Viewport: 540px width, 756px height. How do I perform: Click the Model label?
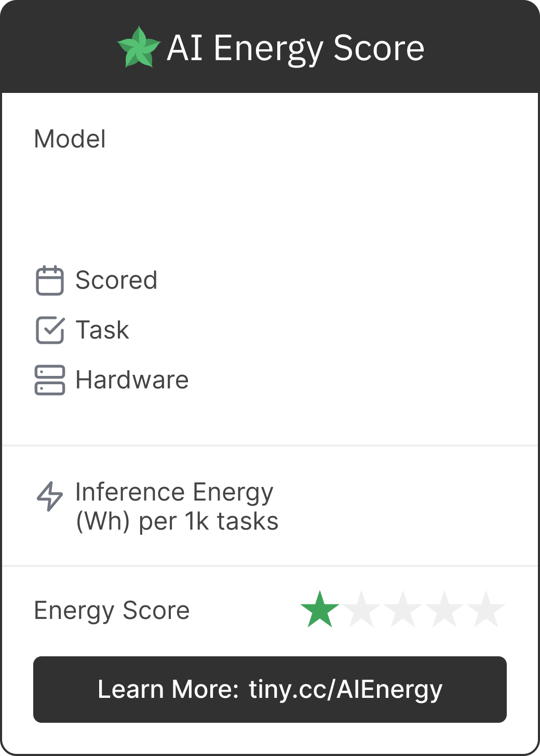(70, 139)
